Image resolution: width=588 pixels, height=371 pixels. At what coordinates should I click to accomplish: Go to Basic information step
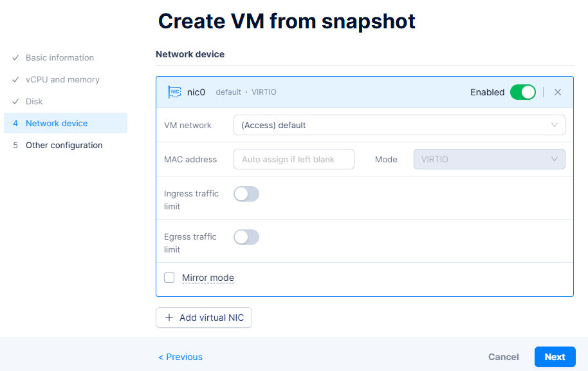tap(60, 58)
